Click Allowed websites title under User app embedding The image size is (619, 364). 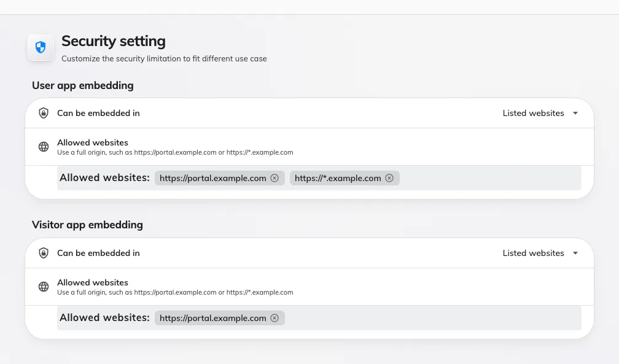[x=92, y=142]
